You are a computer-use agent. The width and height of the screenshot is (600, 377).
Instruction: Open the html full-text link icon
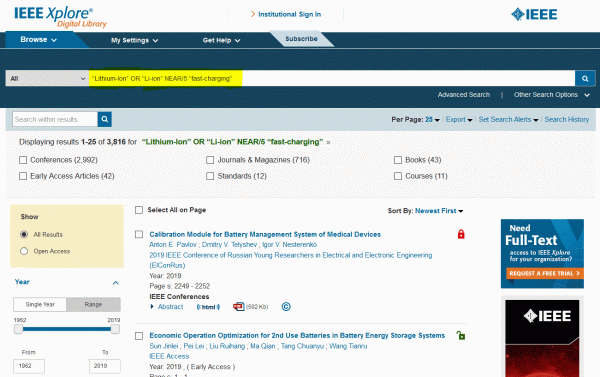click(x=208, y=307)
